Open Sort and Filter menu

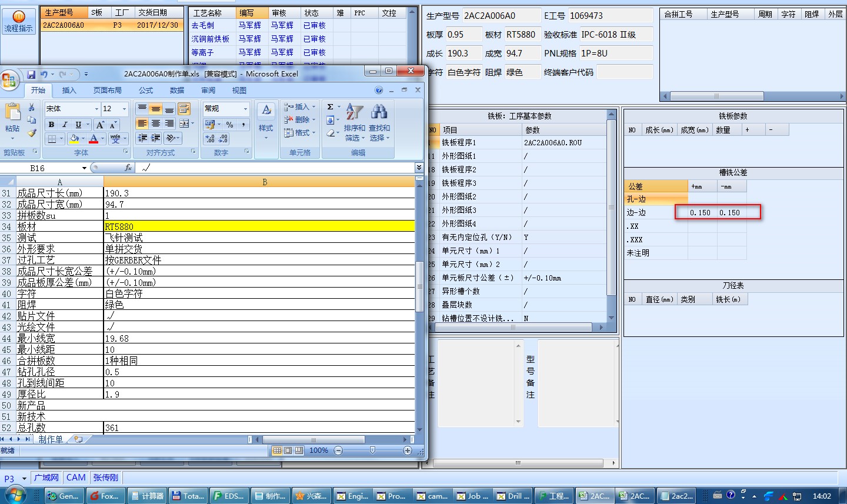pyautogui.click(x=354, y=122)
